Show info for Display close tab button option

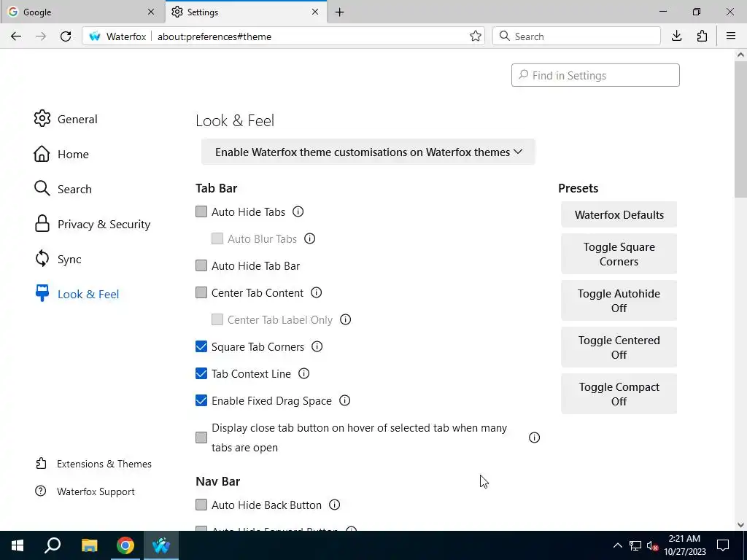[534, 437]
